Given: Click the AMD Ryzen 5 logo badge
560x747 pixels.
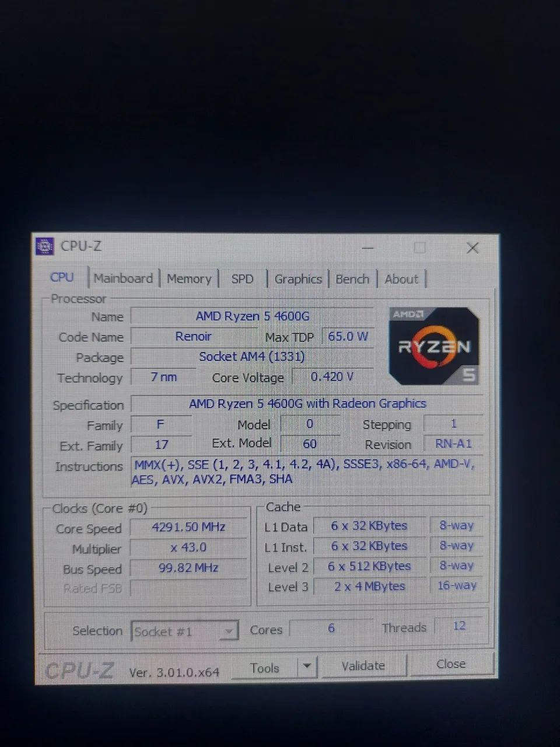Looking at the screenshot, I should tap(434, 346).
